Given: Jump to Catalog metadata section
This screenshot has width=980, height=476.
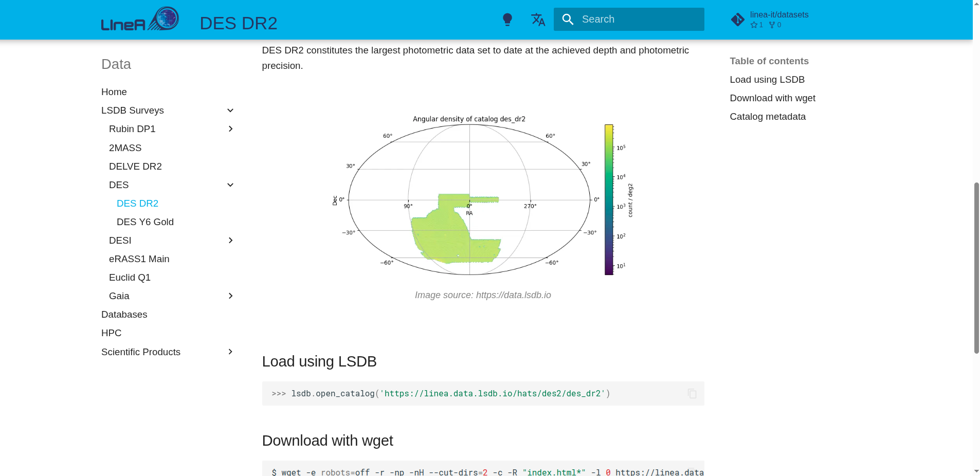Looking at the screenshot, I should (768, 117).
